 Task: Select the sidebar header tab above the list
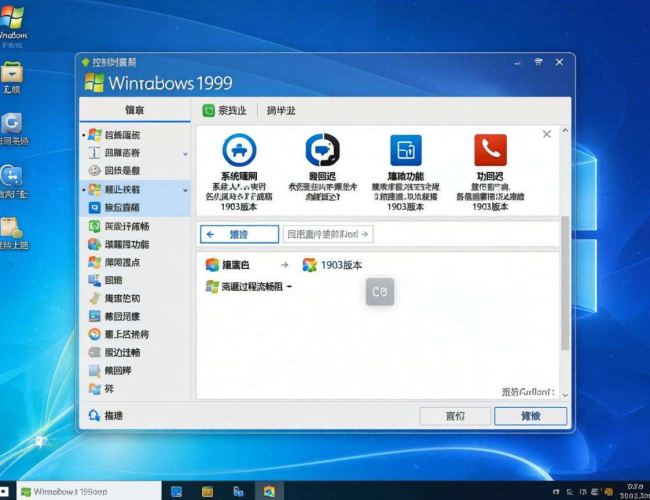[x=135, y=110]
